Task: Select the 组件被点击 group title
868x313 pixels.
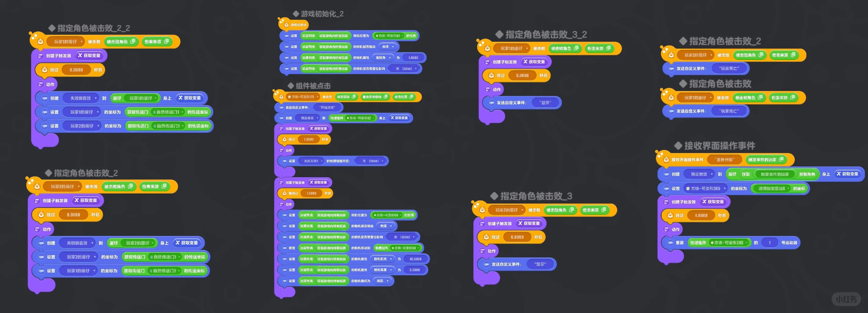Action: [313, 86]
